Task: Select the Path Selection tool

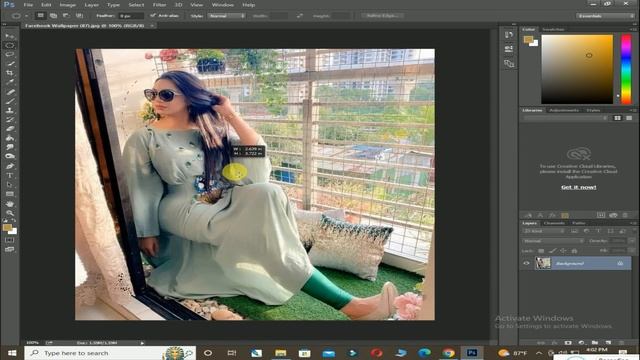Action: 10,184
